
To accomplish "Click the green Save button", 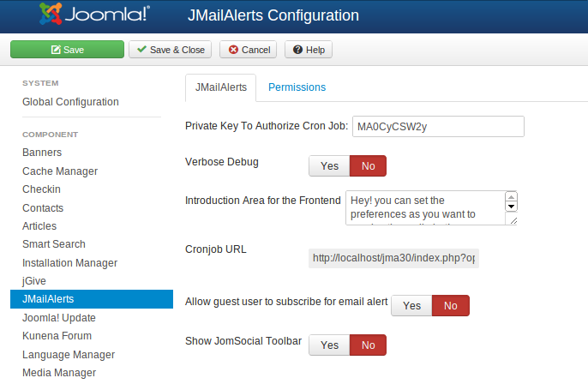I will [67, 50].
